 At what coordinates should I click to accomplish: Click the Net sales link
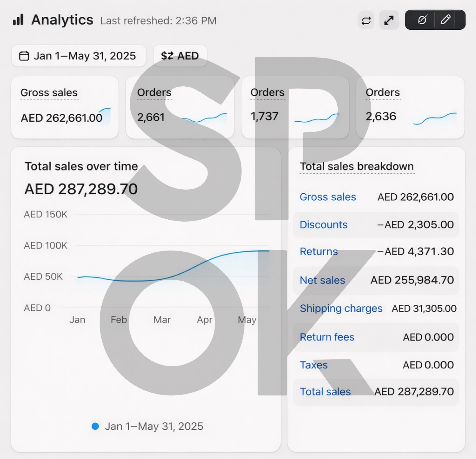322,280
